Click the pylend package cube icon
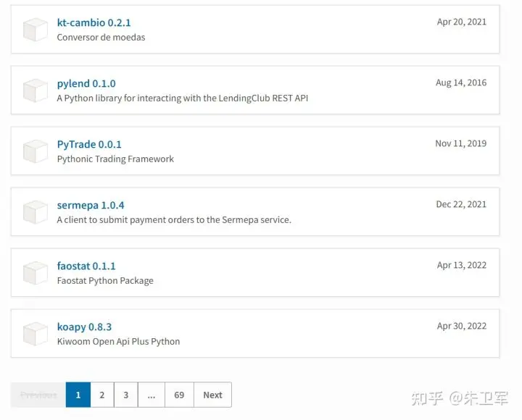522x420 pixels. (x=35, y=91)
